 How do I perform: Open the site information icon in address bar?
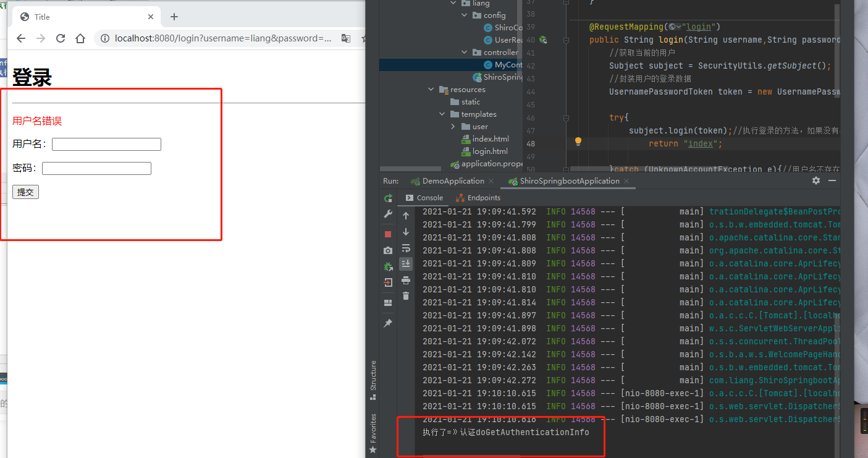[x=105, y=38]
